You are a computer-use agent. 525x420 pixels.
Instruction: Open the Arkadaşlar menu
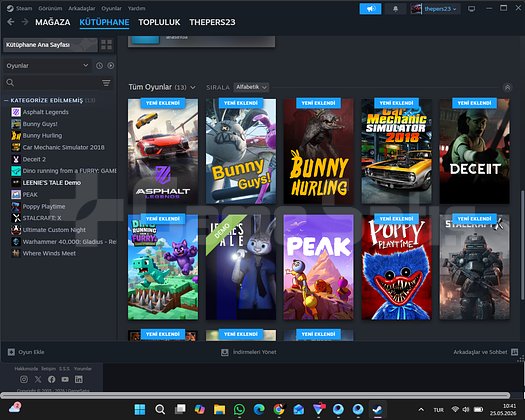82,8
